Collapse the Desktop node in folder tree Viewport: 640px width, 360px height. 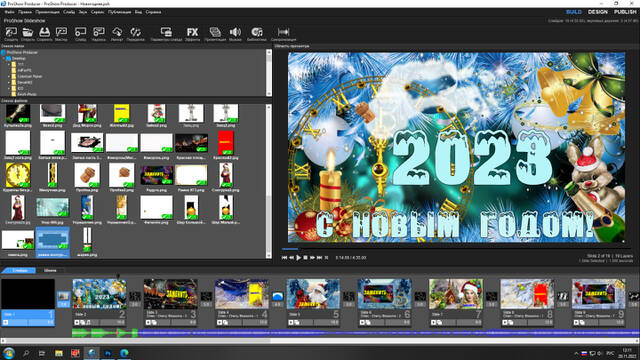4,58
